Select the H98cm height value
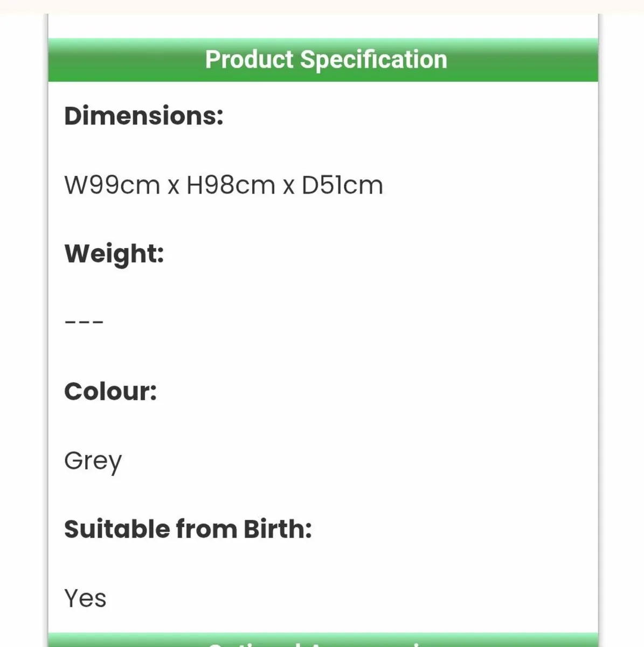Viewport: 644px width, 647px height. (231, 185)
